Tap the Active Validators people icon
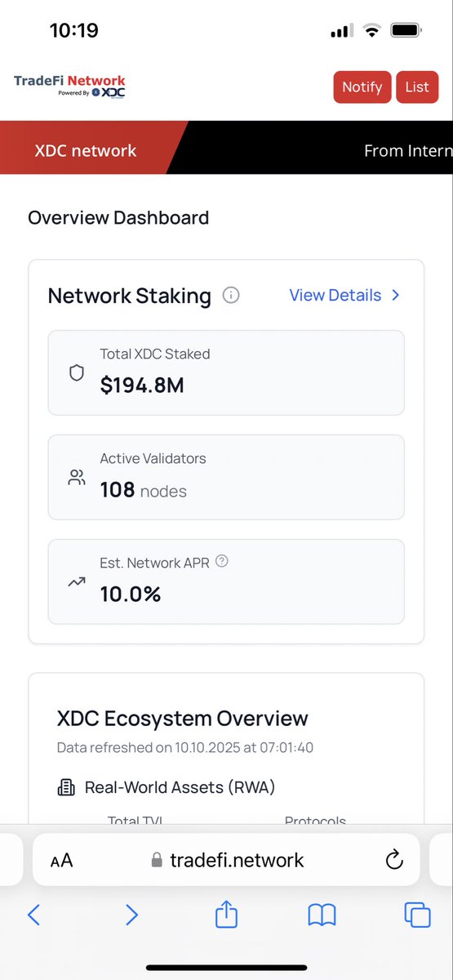The image size is (453, 980). coord(77,478)
